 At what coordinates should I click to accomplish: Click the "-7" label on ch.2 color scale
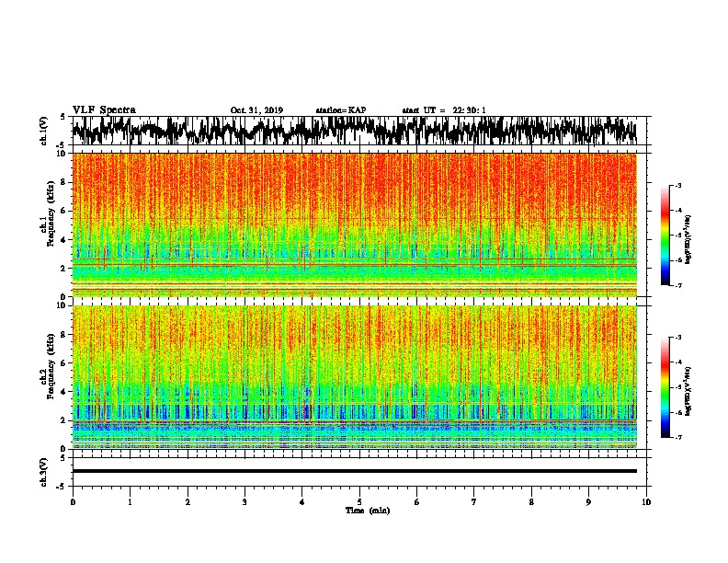(677, 437)
